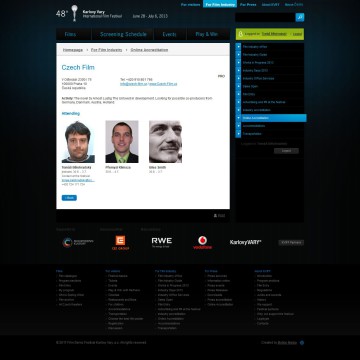360x360 pixels.
Task: Click the round icon beside the site creator credit
Action: pos(302,343)
